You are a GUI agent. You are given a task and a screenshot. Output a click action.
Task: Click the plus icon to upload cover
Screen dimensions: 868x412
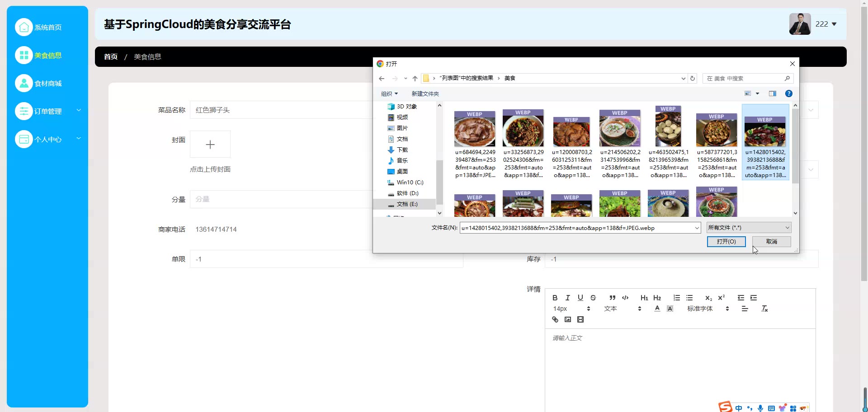click(x=210, y=145)
